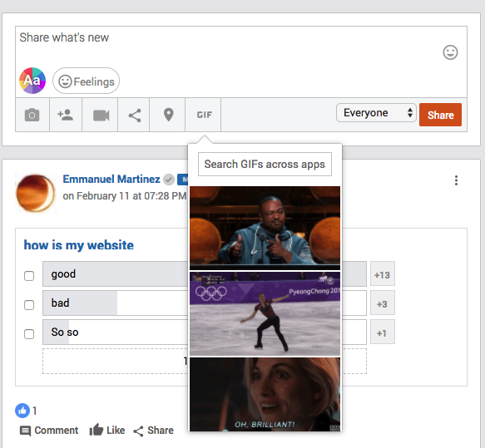Click the verified checkmark badge next to Emmanuel Martinez
This screenshot has height=448, width=485.
(x=169, y=180)
